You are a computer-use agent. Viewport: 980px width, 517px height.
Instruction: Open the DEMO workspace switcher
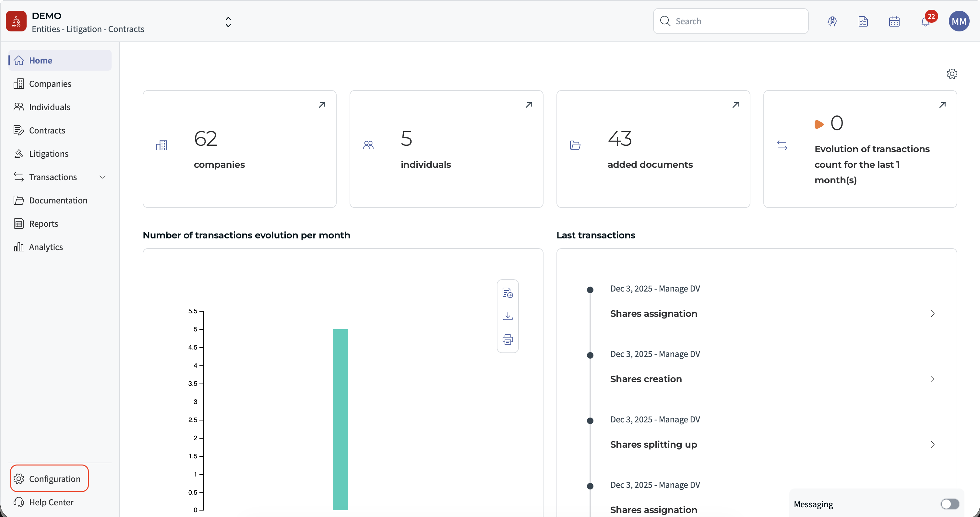228,22
